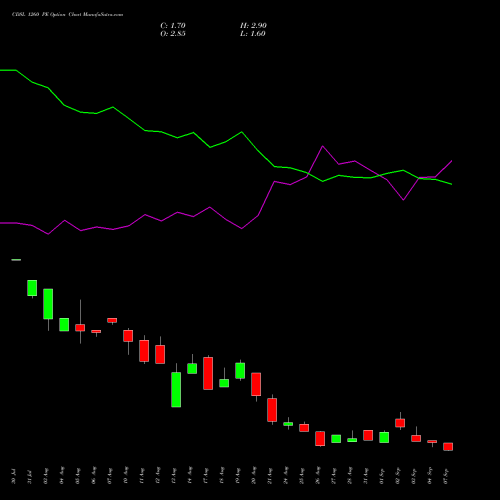Click the red candle for 31 Aug
The height and width of the screenshot is (500, 500).
click(x=368, y=435)
